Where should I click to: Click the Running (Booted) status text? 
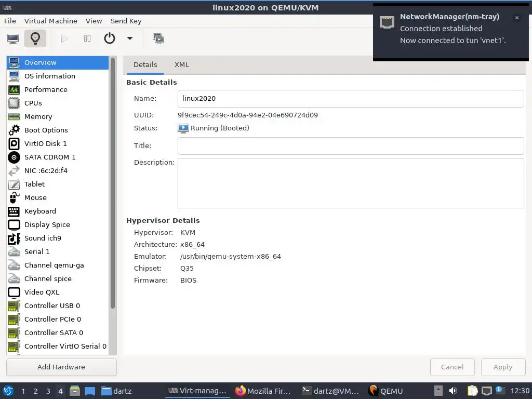(220, 128)
